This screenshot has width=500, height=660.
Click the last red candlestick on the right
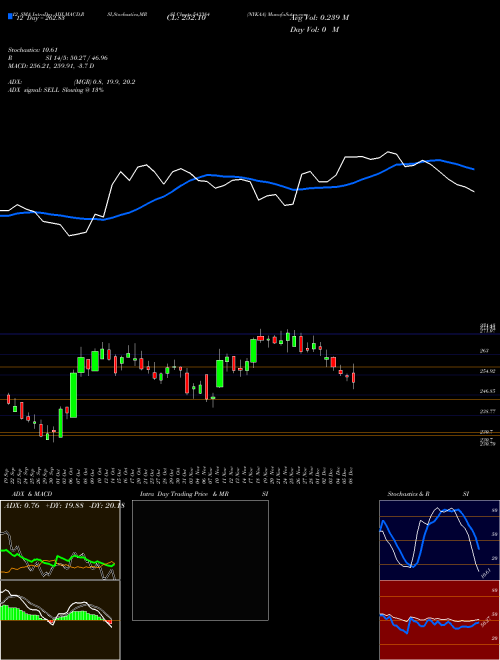(354, 377)
